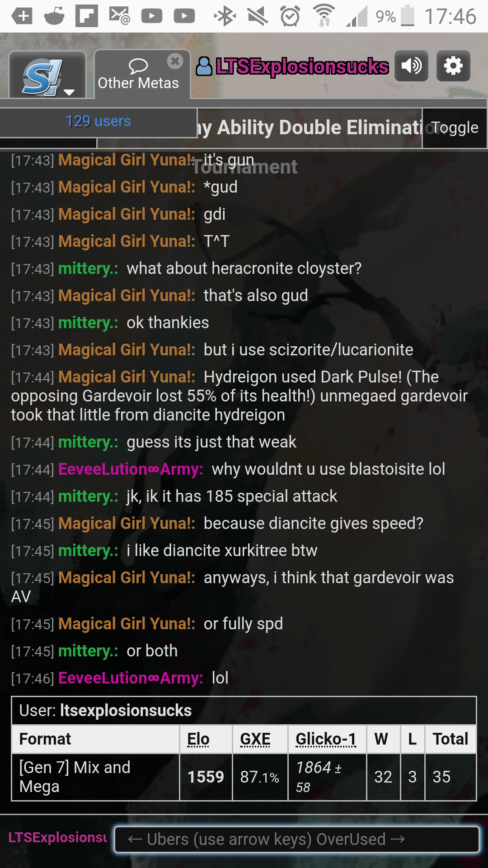Open the Showdown logo main menu
Image resolution: width=488 pixels, height=868 pixels.
(x=47, y=75)
